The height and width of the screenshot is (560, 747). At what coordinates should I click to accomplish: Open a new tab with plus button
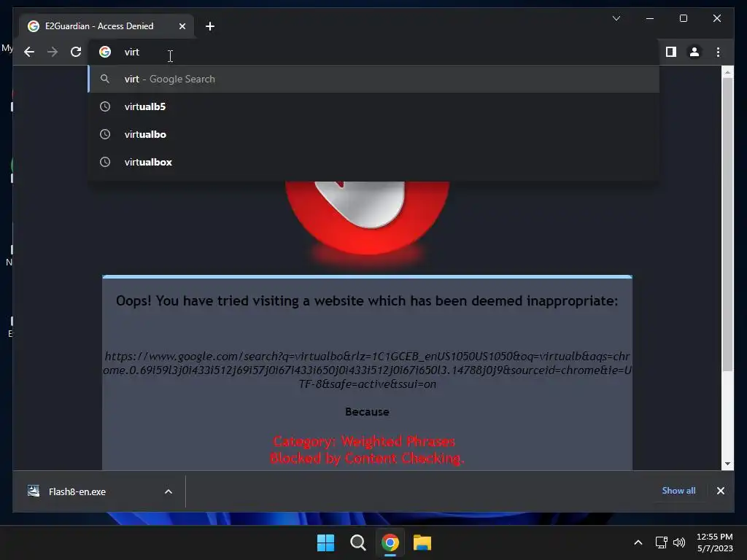click(210, 26)
